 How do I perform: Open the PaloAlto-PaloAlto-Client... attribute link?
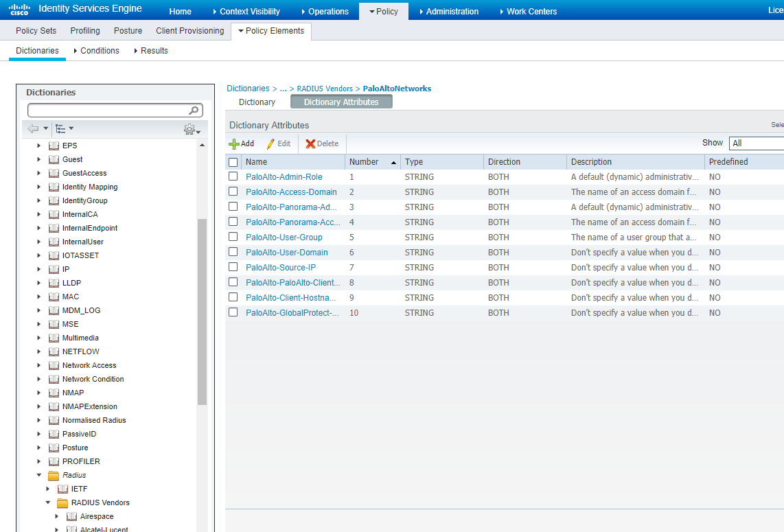pos(293,283)
